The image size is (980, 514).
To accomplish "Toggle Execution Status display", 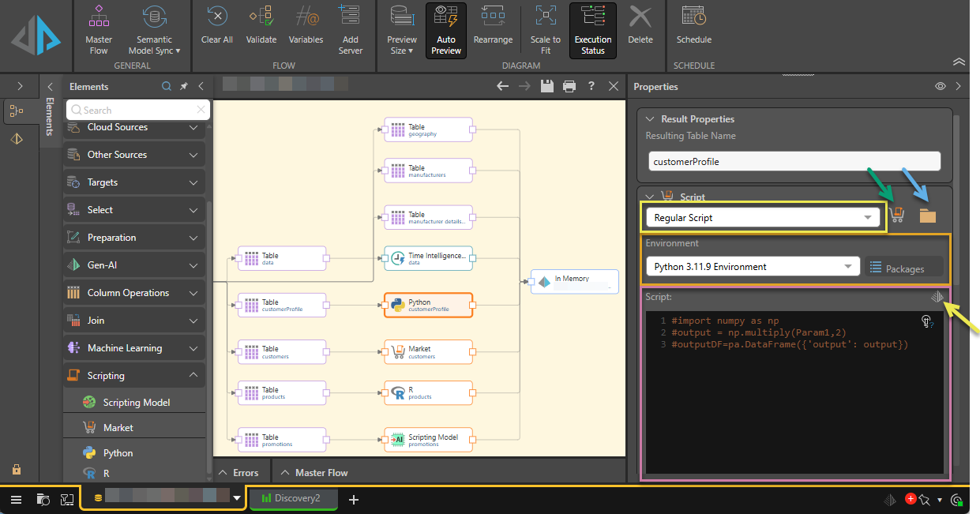I will coord(592,30).
